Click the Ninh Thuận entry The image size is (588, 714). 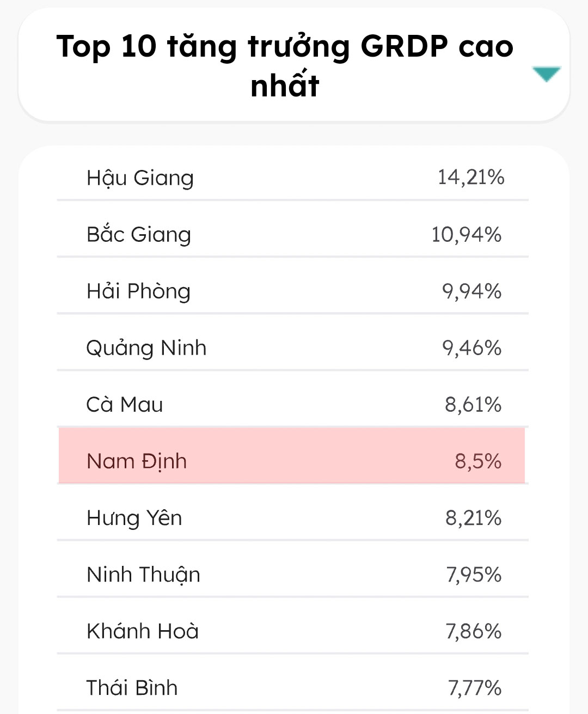(x=143, y=575)
